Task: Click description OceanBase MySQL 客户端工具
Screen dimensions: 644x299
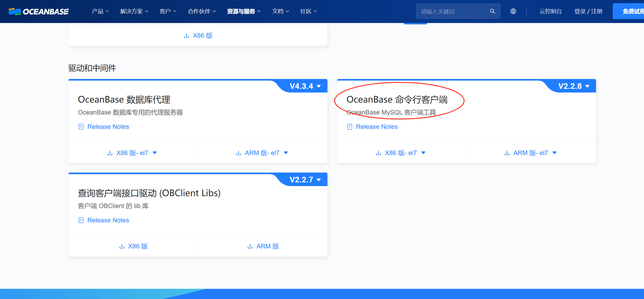Action: click(x=391, y=112)
